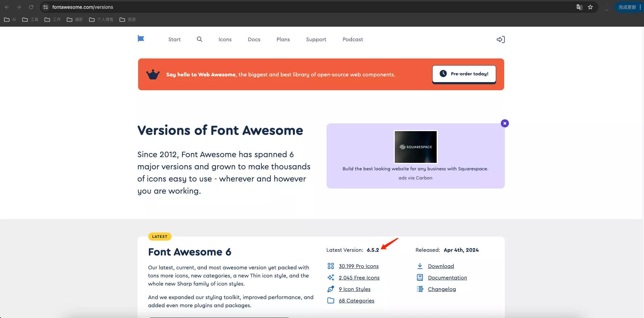Screen dimensions: 644x318
Task: Click the download arrow icon
Action: [x=420, y=266]
